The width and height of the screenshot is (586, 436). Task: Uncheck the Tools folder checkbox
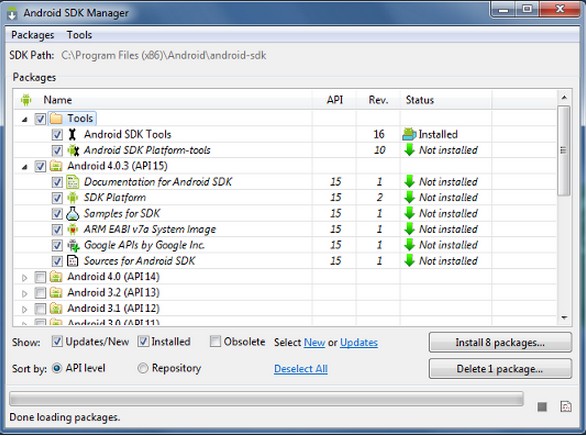click(40, 119)
